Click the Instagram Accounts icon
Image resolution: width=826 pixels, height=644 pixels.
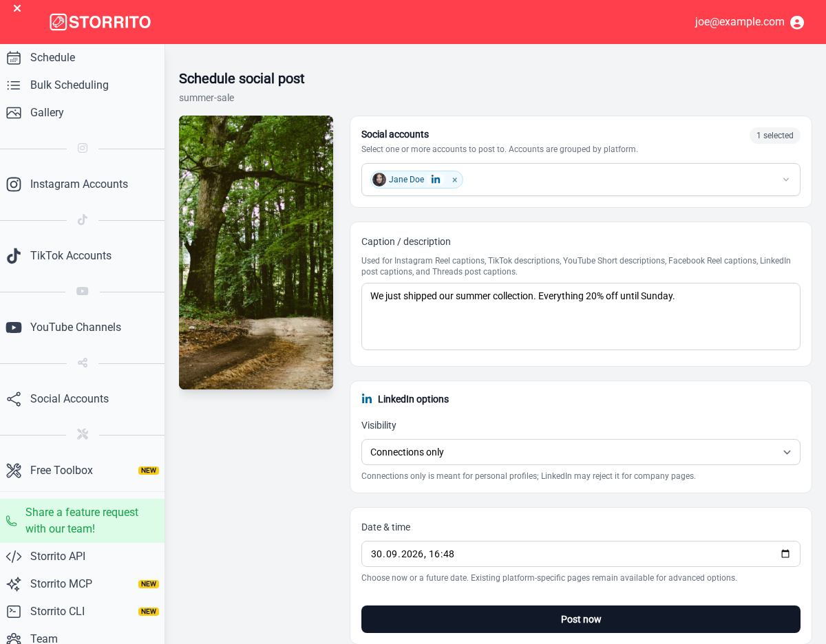coord(14,184)
